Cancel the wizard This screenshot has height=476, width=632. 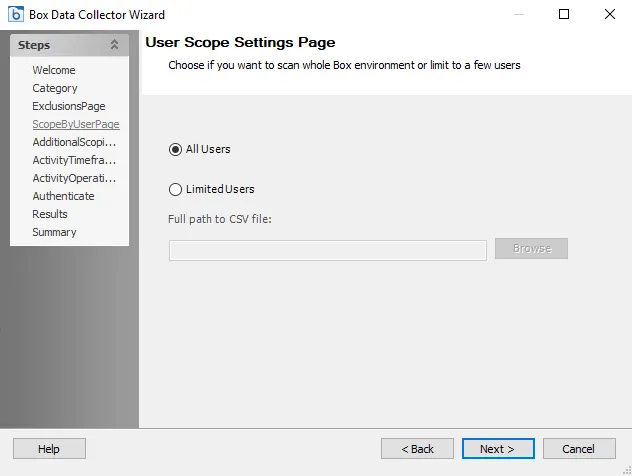pyautogui.click(x=579, y=449)
